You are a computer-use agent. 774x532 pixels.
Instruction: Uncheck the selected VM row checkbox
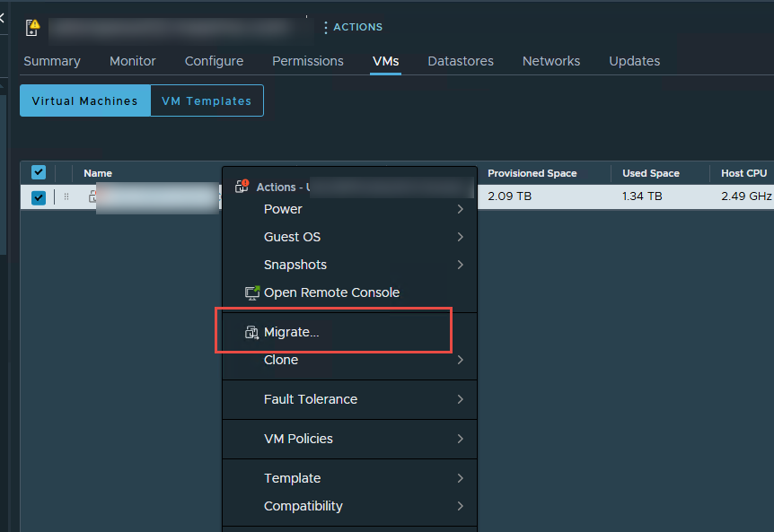click(39, 197)
